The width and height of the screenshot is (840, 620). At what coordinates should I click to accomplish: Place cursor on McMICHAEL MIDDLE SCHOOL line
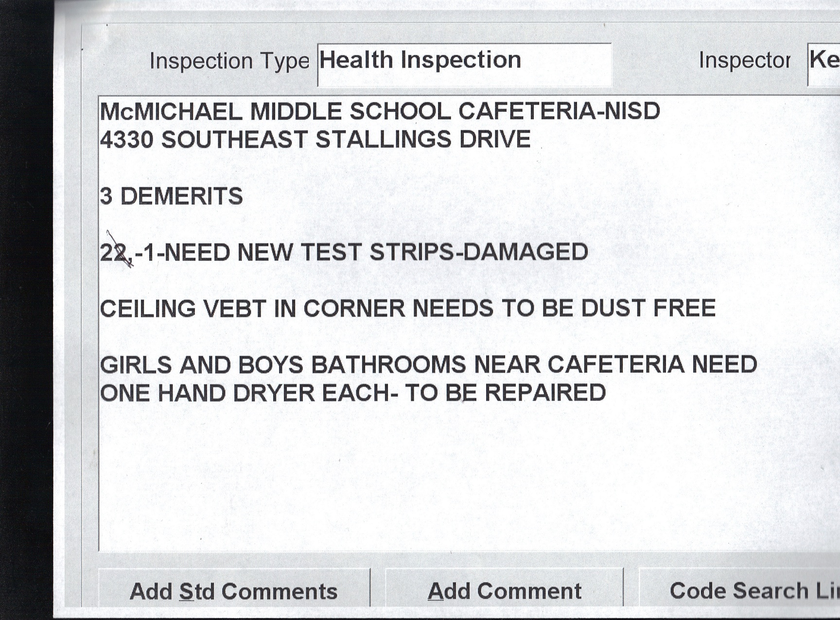tap(379, 111)
